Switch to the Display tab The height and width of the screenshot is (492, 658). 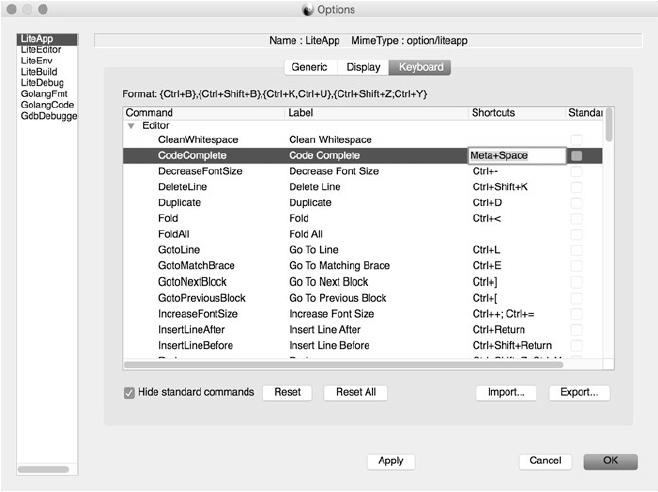point(363,67)
